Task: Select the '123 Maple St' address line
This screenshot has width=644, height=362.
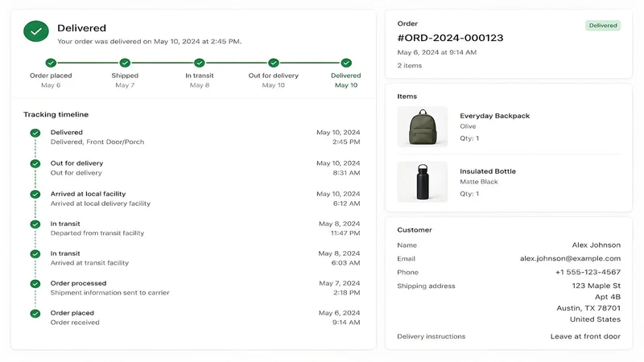Action: (x=596, y=286)
